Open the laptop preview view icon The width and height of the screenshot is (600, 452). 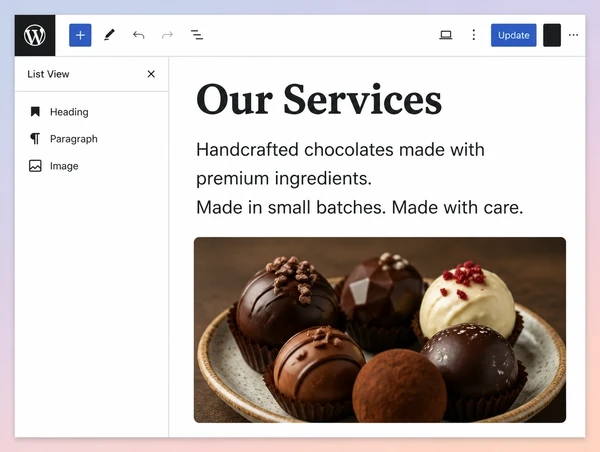click(446, 35)
